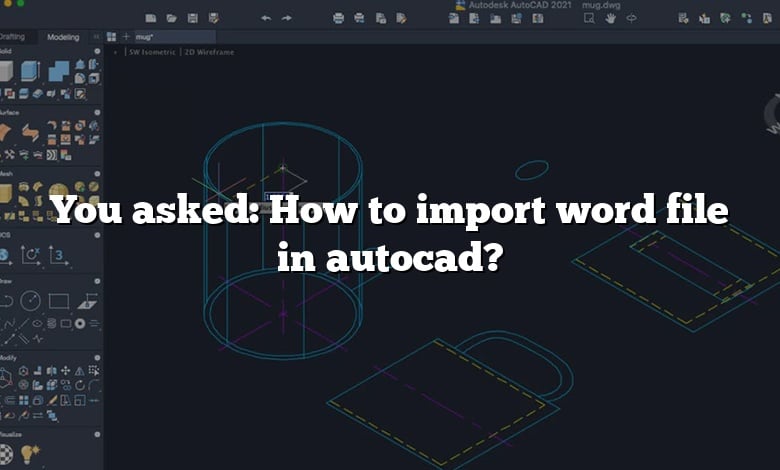The height and width of the screenshot is (470, 780).
Task: Click the surface network tool
Action: point(5,133)
